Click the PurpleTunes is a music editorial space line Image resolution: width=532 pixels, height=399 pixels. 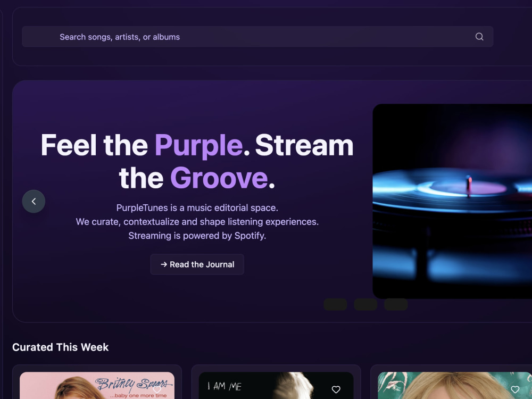pos(197,207)
